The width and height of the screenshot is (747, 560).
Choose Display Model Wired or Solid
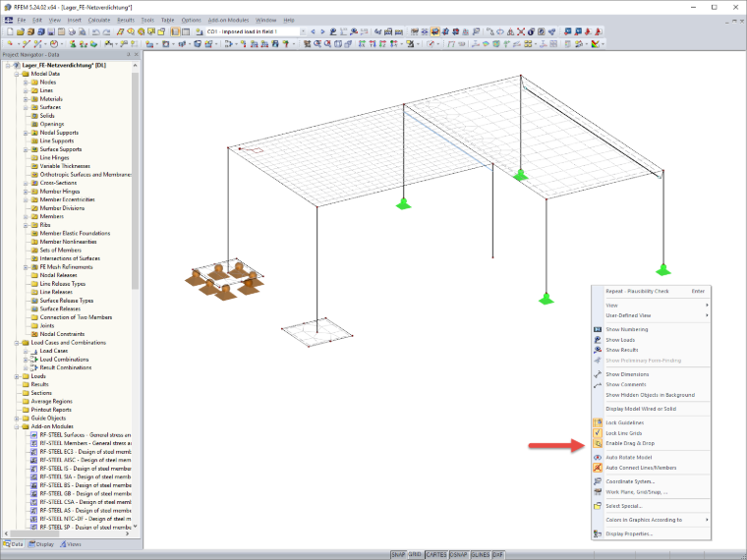pyautogui.click(x=652, y=409)
